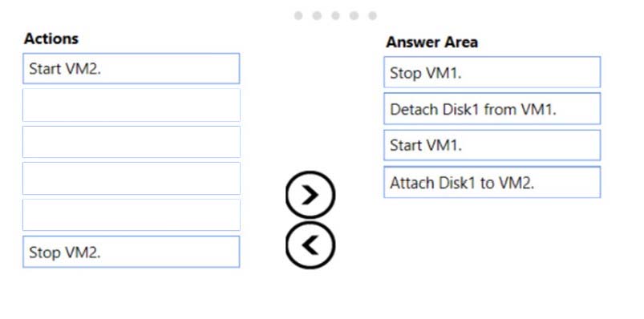This screenshot has width=644, height=319.
Task: Pick Detach Disk1 from VM1 item
Action: click(492, 109)
